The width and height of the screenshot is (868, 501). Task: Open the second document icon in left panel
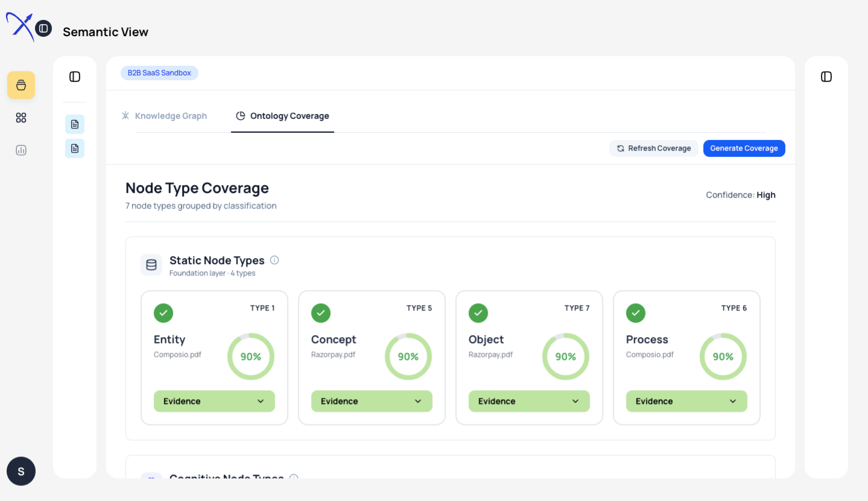(x=74, y=148)
